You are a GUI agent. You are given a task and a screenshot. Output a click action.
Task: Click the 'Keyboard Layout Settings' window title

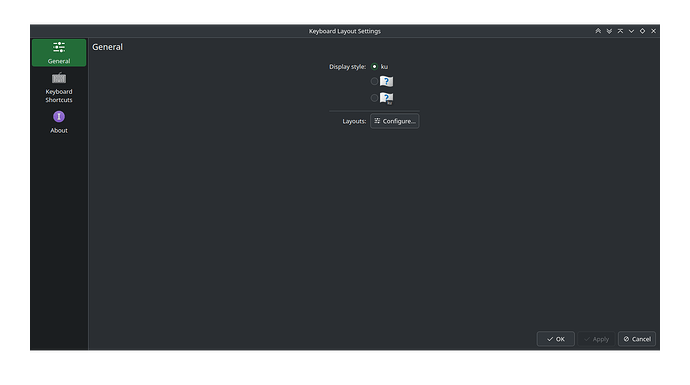pos(345,31)
